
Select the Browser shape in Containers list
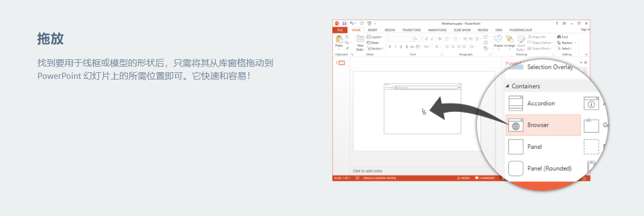tap(543, 125)
